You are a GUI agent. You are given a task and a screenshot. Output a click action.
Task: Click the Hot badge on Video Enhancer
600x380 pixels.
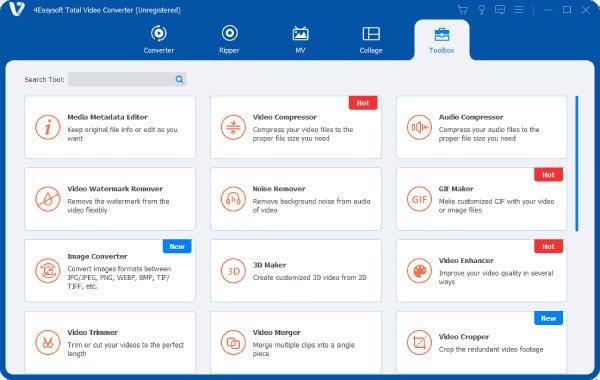pyautogui.click(x=548, y=246)
